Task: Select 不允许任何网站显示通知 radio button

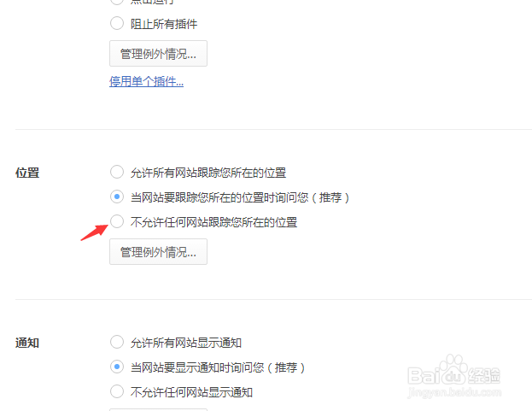Action: coord(117,391)
